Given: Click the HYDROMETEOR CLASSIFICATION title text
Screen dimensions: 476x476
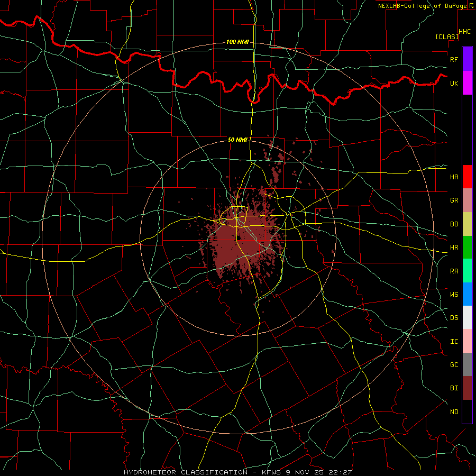Looking at the screenshot, I should (186, 472).
